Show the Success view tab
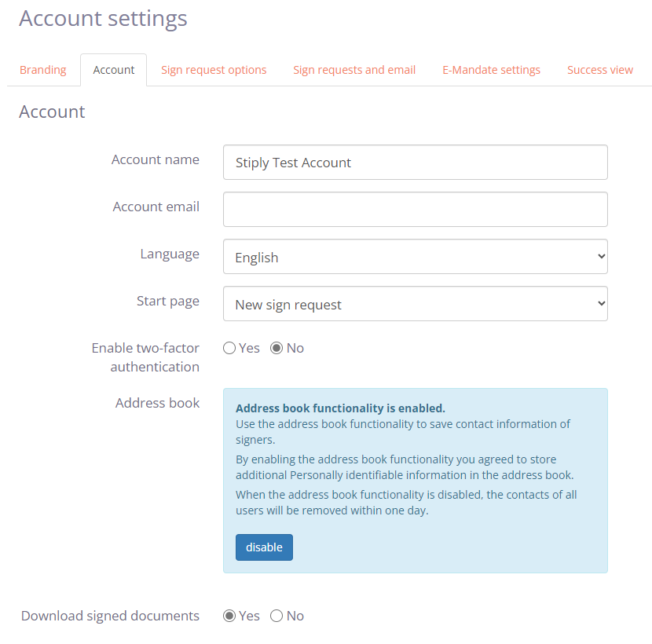 point(600,70)
